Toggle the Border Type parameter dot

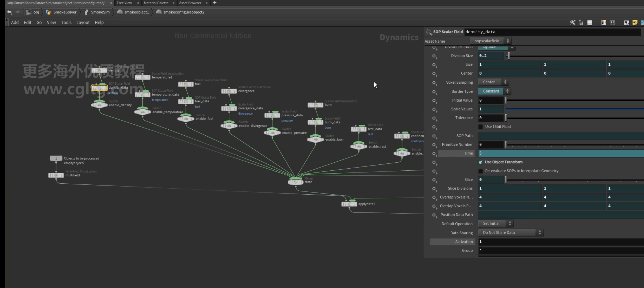[x=434, y=92]
